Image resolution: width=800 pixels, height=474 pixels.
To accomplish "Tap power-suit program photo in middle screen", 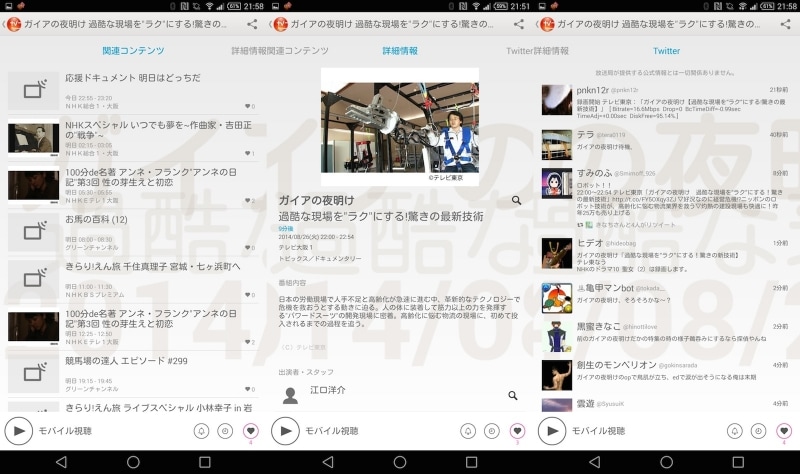I will tap(400, 128).
